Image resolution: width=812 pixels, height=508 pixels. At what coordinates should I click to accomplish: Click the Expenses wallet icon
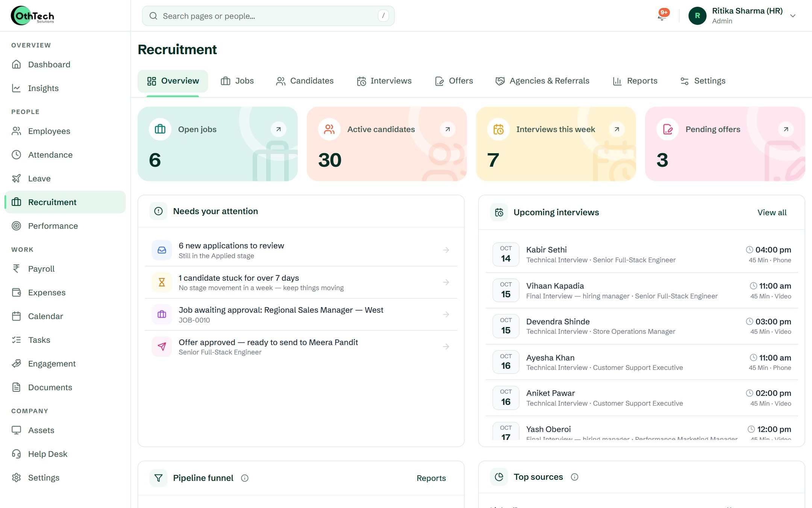point(16,292)
